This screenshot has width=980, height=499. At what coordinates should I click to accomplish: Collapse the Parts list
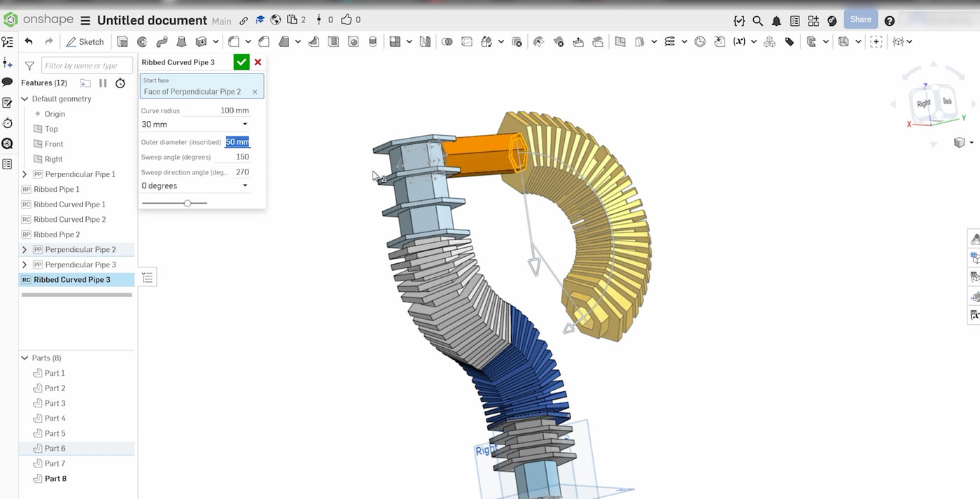tap(24, 358)
